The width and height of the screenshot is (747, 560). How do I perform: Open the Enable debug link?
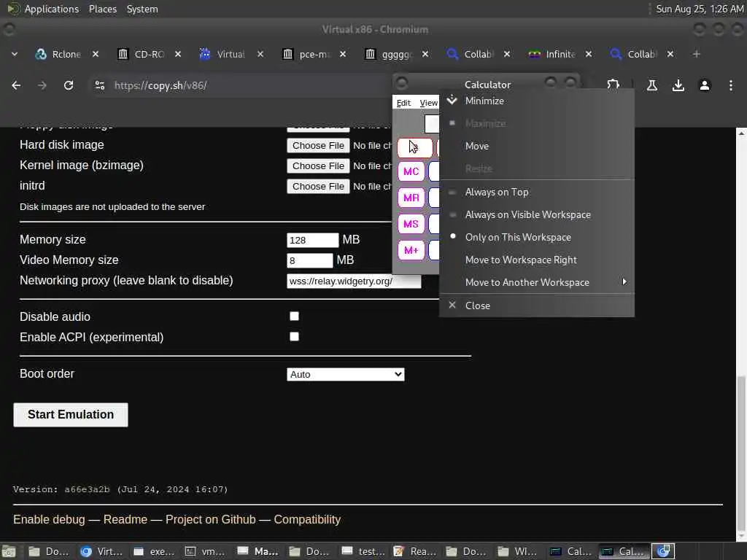point(49,519)
